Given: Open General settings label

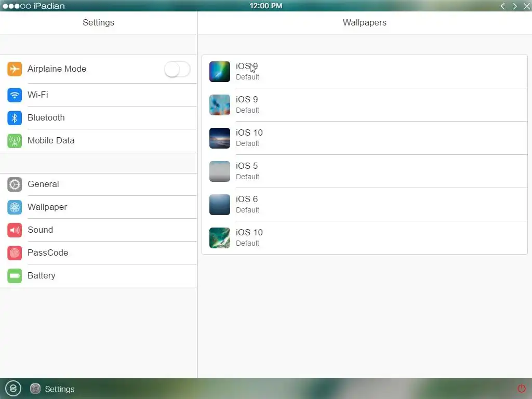Looking at the screenshot, I should coord(43,184).
